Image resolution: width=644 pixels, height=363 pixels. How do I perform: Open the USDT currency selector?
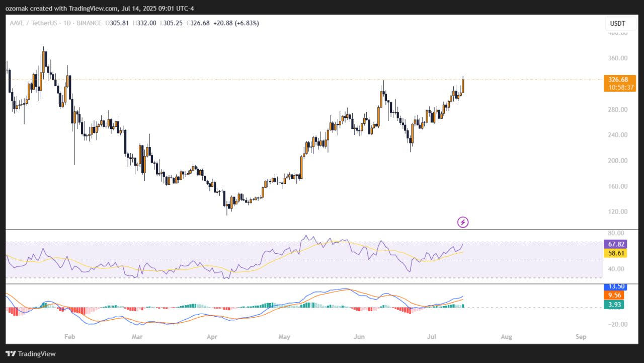[617, 23]
